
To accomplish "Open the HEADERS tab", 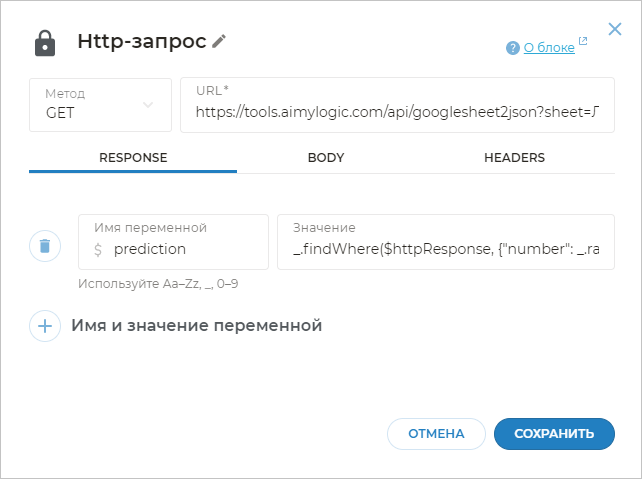I will 514,158.
